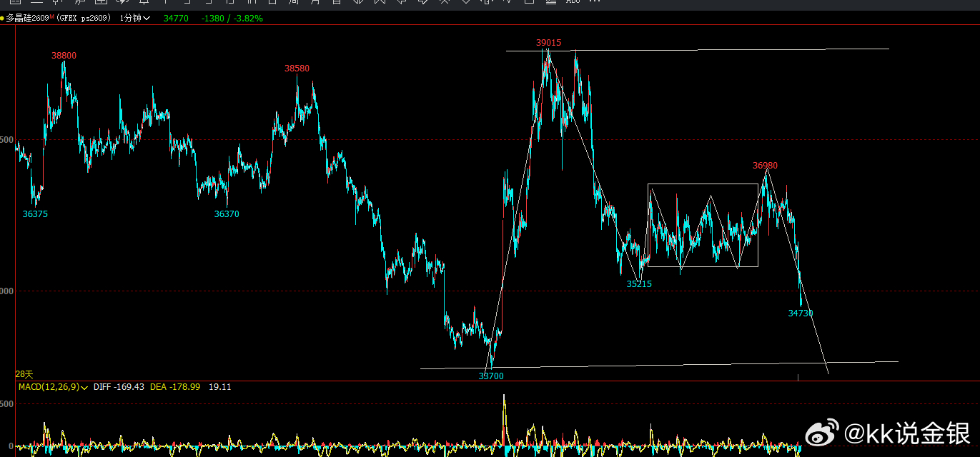Expand the MACD(12,26,9) indicator dropdown
Image resolution: width=980 pixels, height=457 pixels.
point(53,386)
